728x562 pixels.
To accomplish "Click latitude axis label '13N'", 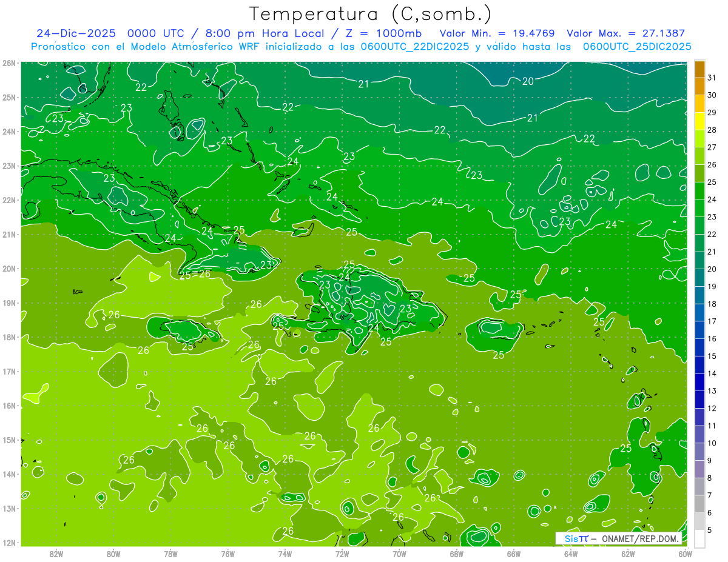I will (9, 508).
